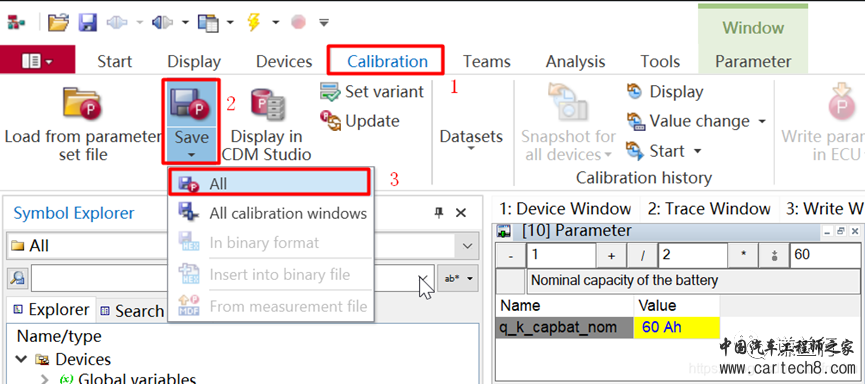This screenshot has width=865, height=384.
Task: Click the set value icon button beside 60
Action: [x=775, y=256]
